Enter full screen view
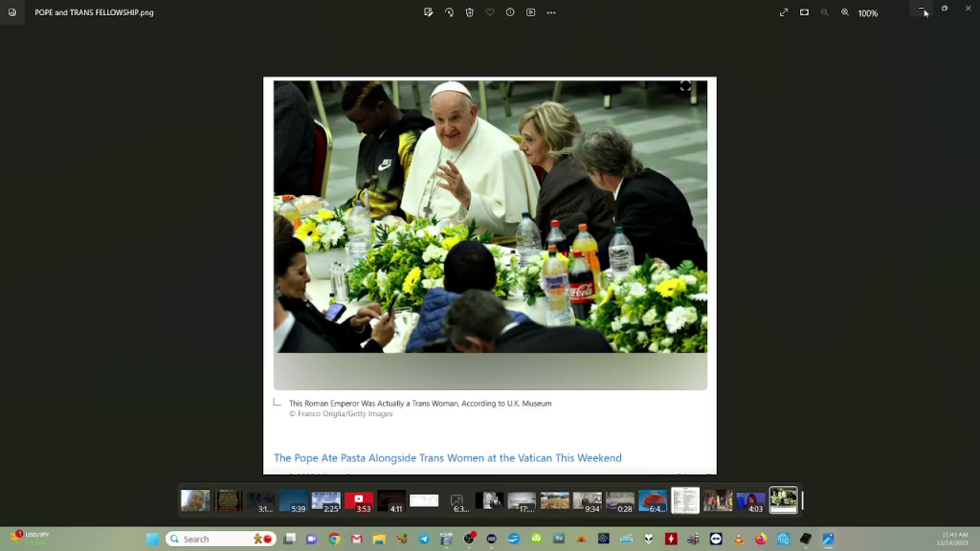 tap(784, 12)
